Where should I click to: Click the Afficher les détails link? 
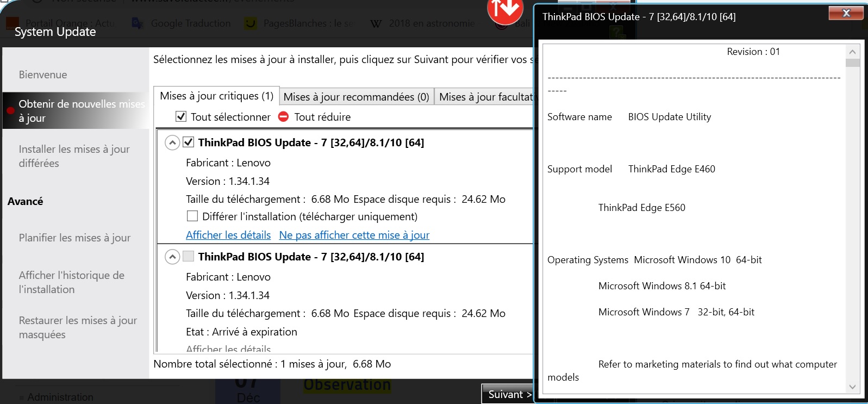point(228,235)
